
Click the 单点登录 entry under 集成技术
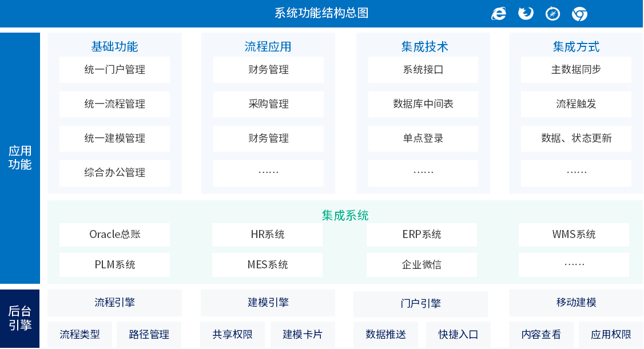422,138
